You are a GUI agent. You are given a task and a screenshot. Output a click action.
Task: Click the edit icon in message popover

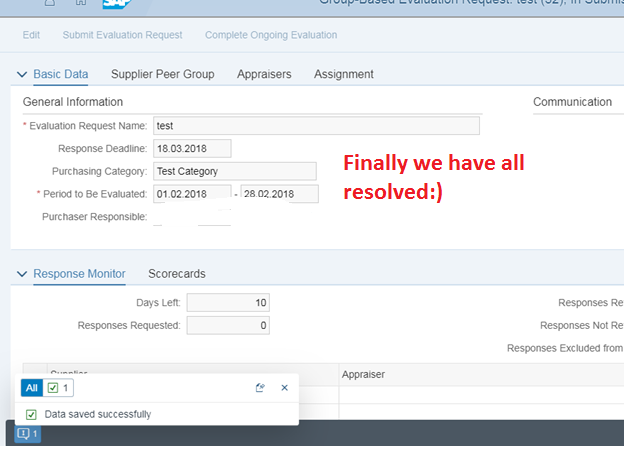coord(260,388)
